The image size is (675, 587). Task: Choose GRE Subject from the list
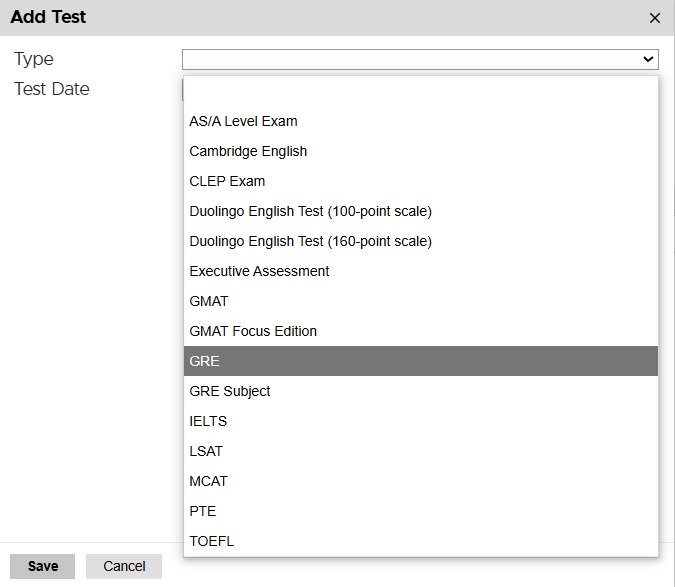[x=421, y=391]
